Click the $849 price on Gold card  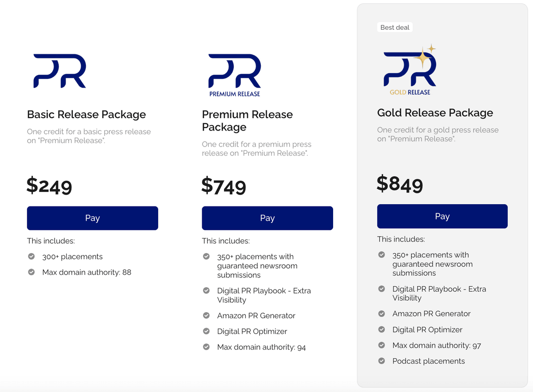coord(400,185)
